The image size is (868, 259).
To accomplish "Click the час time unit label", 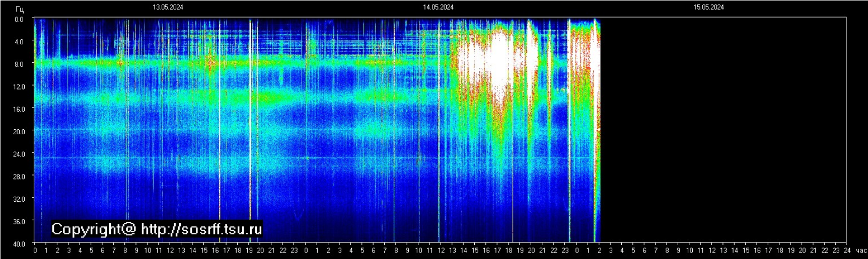I will click(x=861, y=250).
